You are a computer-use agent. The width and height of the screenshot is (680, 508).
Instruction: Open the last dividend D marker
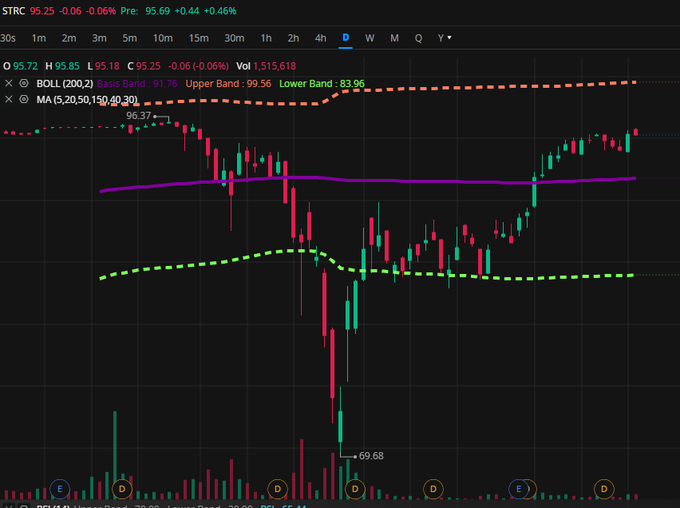[x=604, y=489]
